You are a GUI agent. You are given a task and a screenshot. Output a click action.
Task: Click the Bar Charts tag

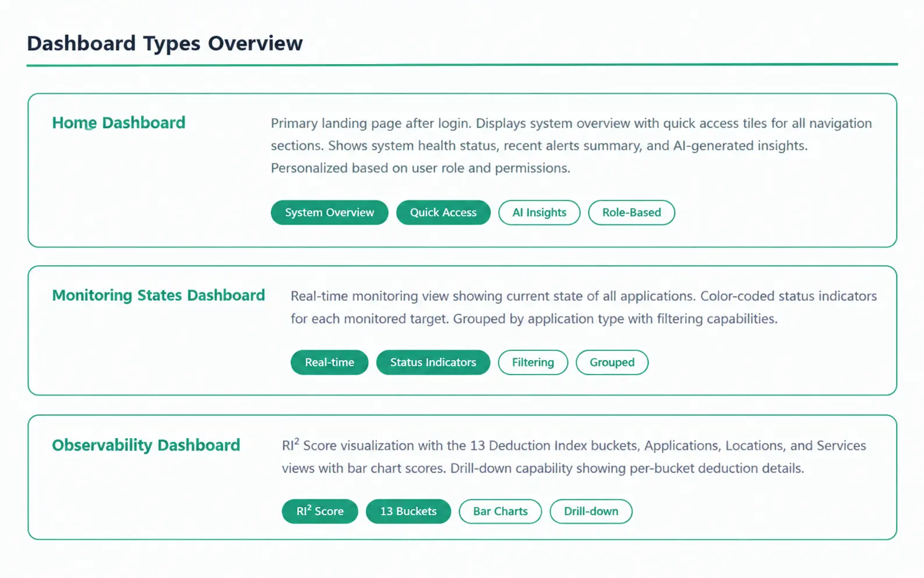500,511
